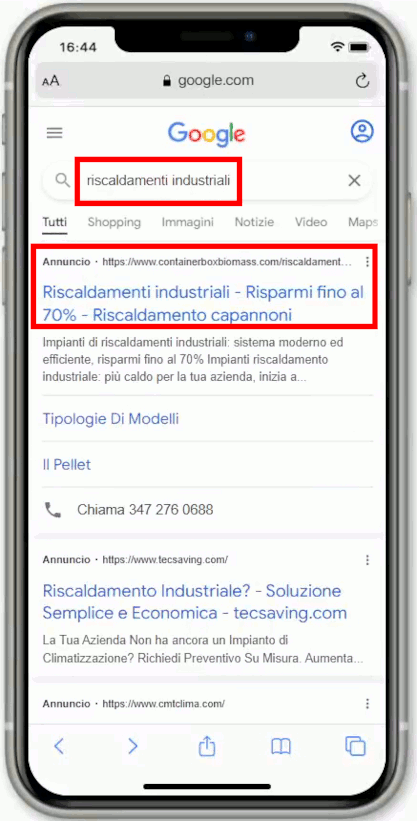Go forward with Safari forward arrow
The width and height of the screenshot is (417, 821).
coord(133,746)
